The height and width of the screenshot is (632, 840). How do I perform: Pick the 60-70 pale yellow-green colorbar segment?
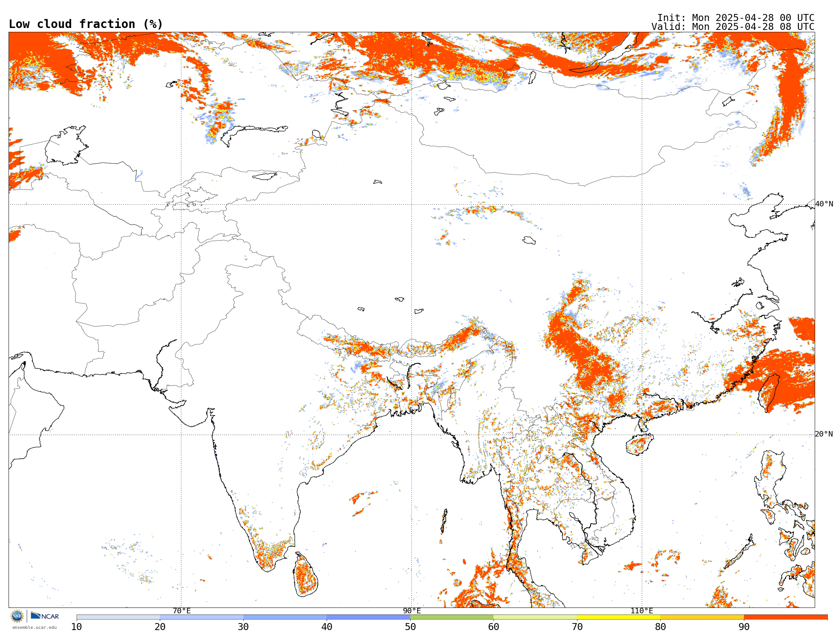pos(535,617)
